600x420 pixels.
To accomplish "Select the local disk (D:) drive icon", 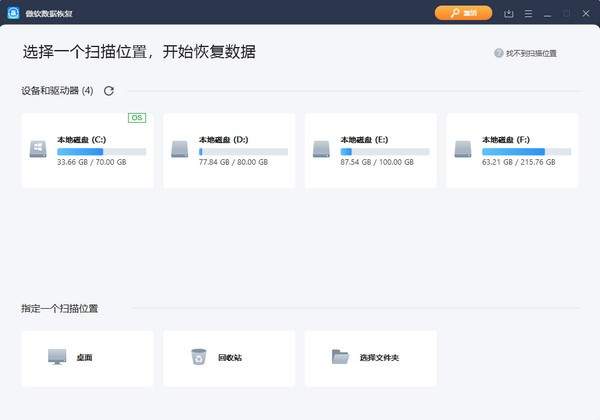I will click(180, 149).
